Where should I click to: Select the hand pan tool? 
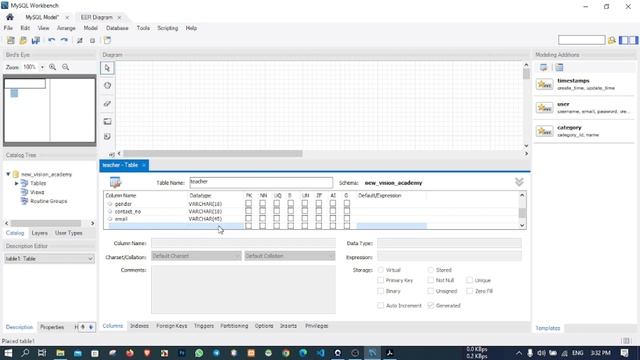coord(107,86)
